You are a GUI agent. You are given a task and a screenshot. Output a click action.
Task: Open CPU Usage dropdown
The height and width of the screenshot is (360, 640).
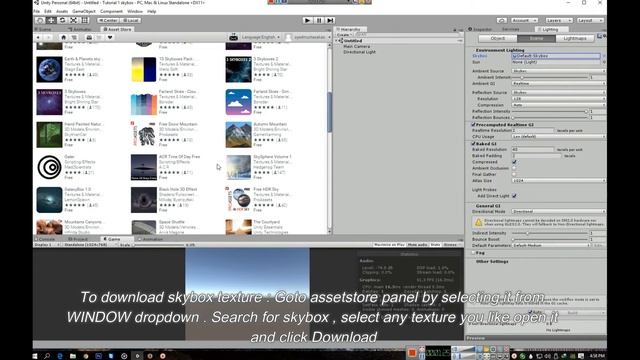[558, 137]
